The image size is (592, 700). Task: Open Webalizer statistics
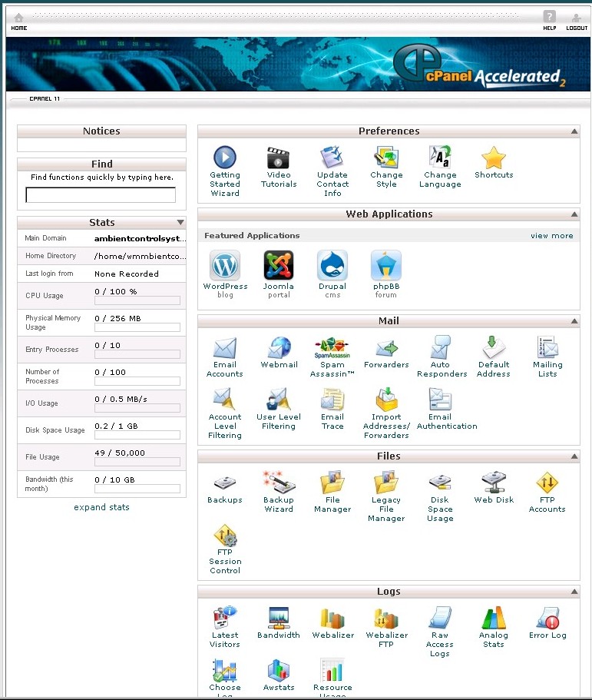pyautogui.click(x=332, y=622)
